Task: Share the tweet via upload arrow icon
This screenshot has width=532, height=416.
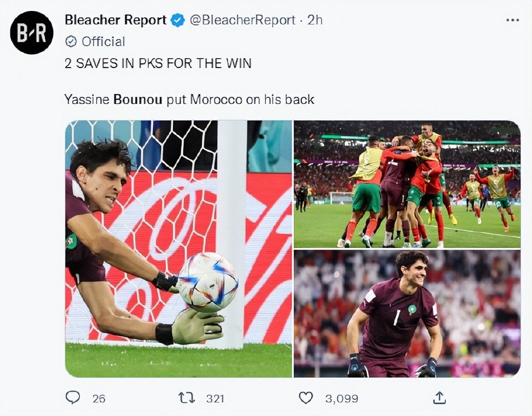Action: coord(439,398)
